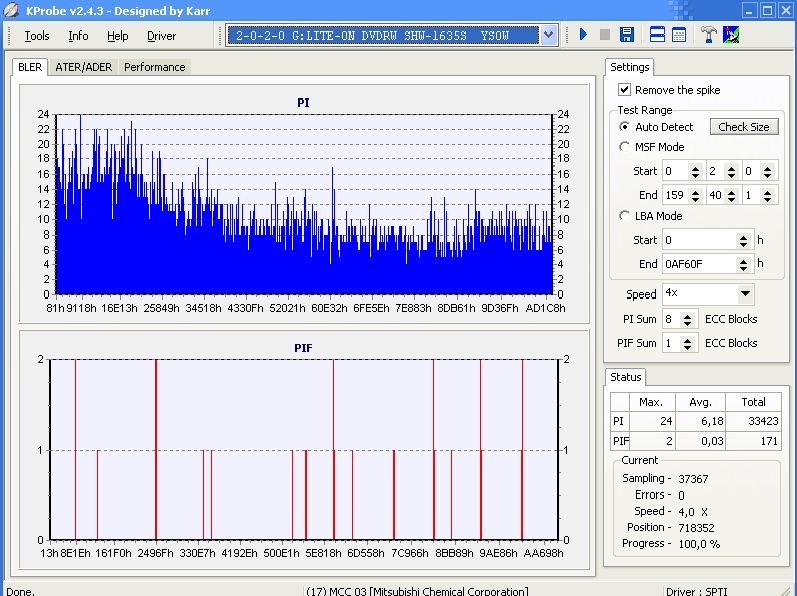The height and width of the screenshot is (596, 797).
Task: Select the LBA Mode radio button
Action: coord(624,216)
